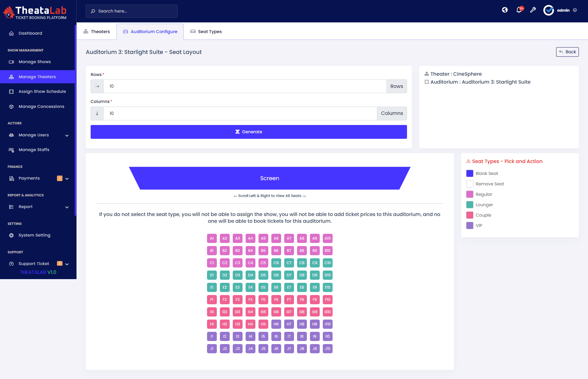
Task: Toggle seat J10 in the layout
Action: pyautogui.click(x=327, y=349)
